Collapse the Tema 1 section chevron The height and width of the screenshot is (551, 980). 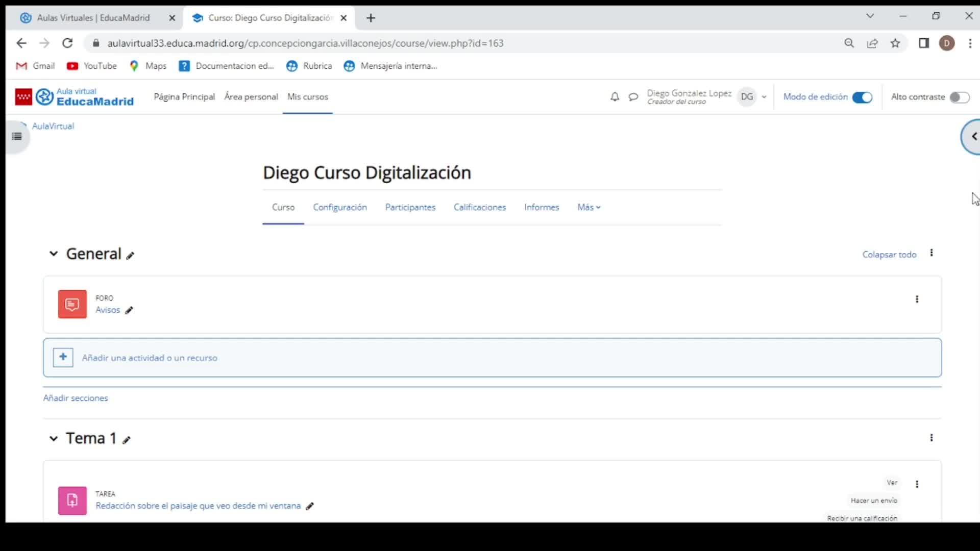click(53, 438)
